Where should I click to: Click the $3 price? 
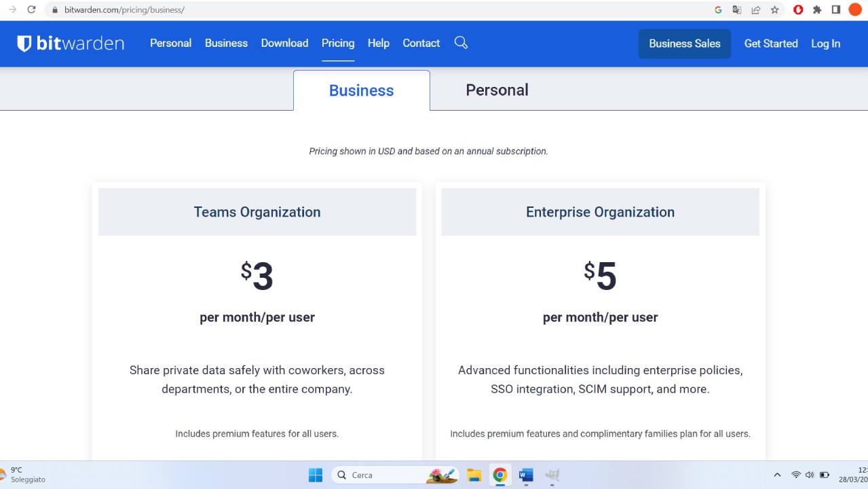pyautogui.click(x=257, y=276)
